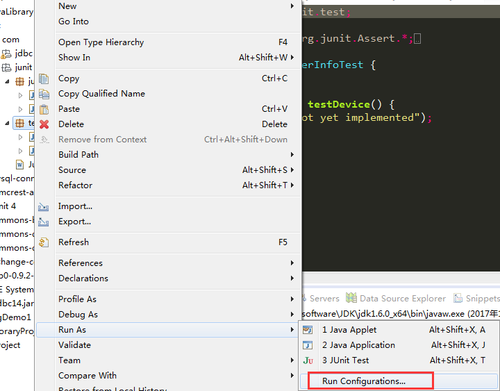Click the Copy Qualified Name icon
This screenshot has width=500, height=391.
[x=44, y=94]
